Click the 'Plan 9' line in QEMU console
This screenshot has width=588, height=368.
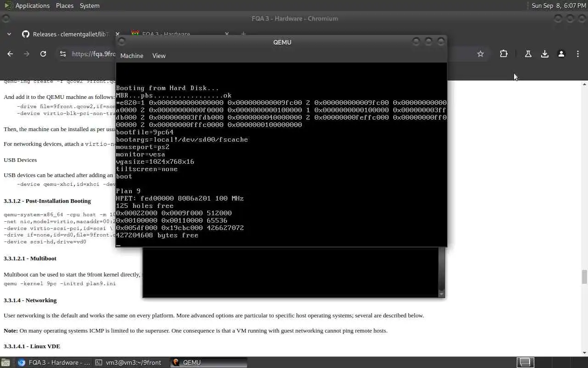(128, 191)
